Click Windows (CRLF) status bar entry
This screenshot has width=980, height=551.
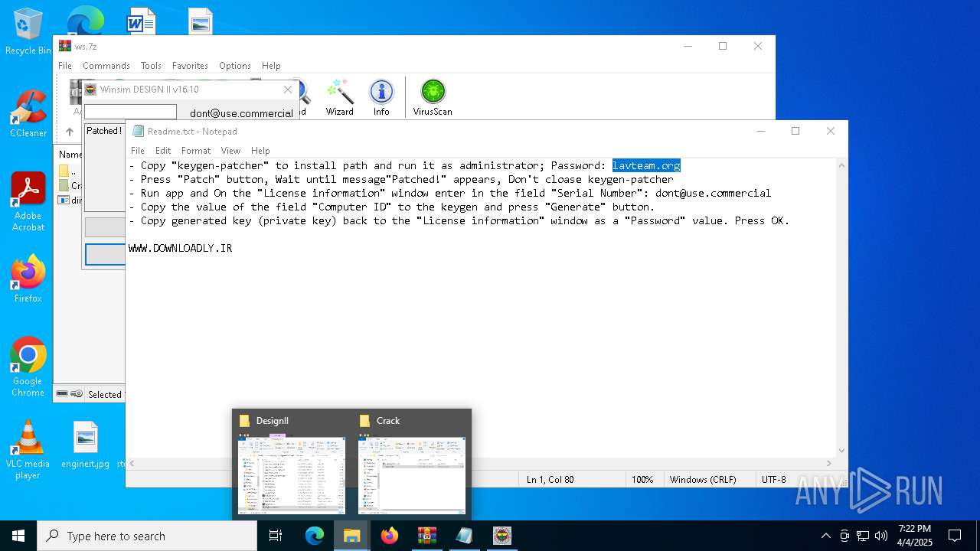click(x=703, y=480)
